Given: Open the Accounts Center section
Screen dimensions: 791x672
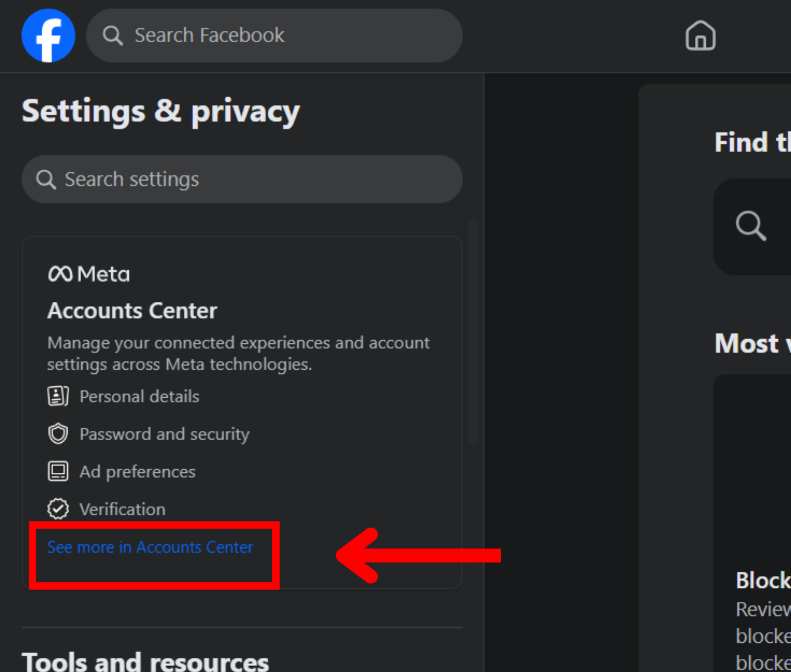Looking at the screenshot, I should 132,311.
